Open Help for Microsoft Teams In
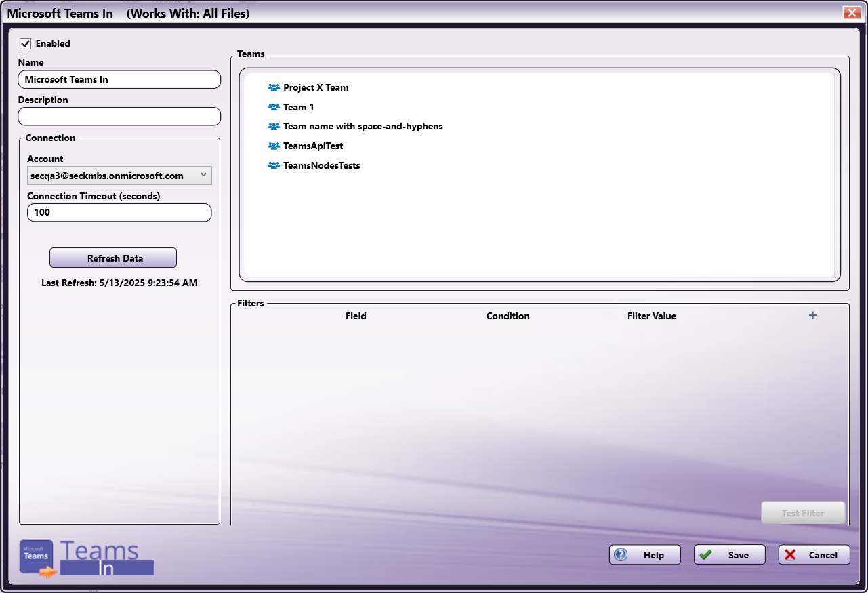Screen dimensions: 868x593 pyautogui.click(x=646, y=555)
